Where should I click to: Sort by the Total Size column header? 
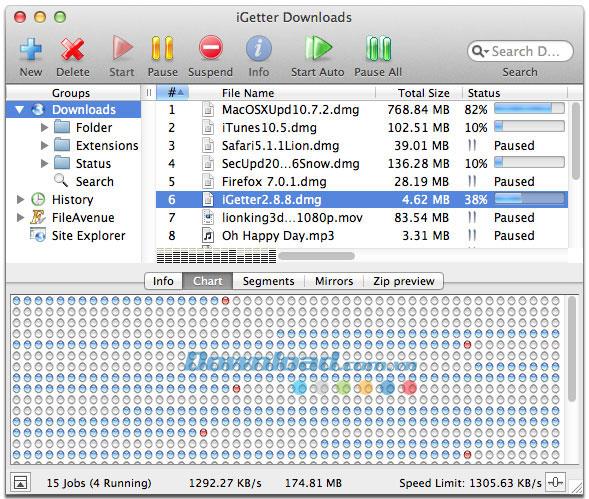tap(419, 92)
